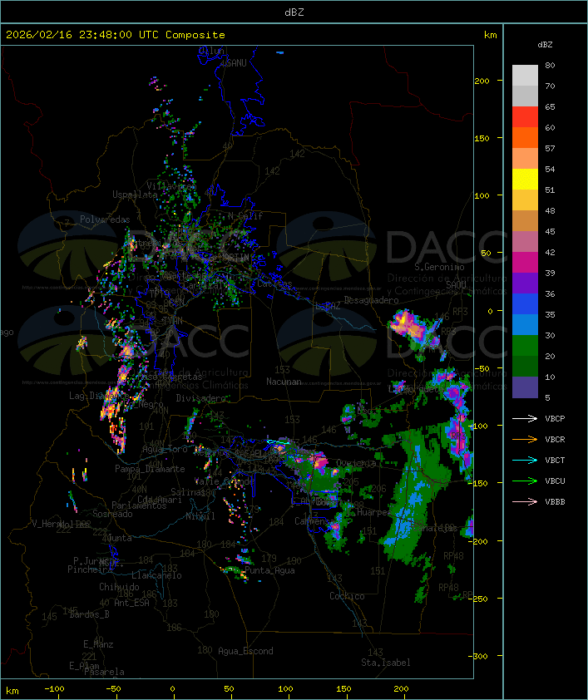The image size is (588, 700).
Task: Click the 2026/02/16 23:48:00 UTC Composite timestamp
Action: point(116,34)
